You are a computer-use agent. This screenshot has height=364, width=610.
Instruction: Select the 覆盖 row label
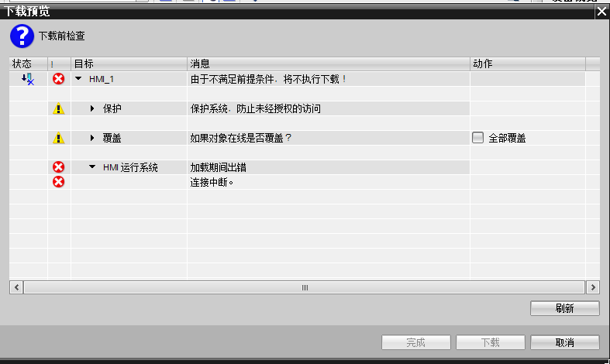point(112,138)
